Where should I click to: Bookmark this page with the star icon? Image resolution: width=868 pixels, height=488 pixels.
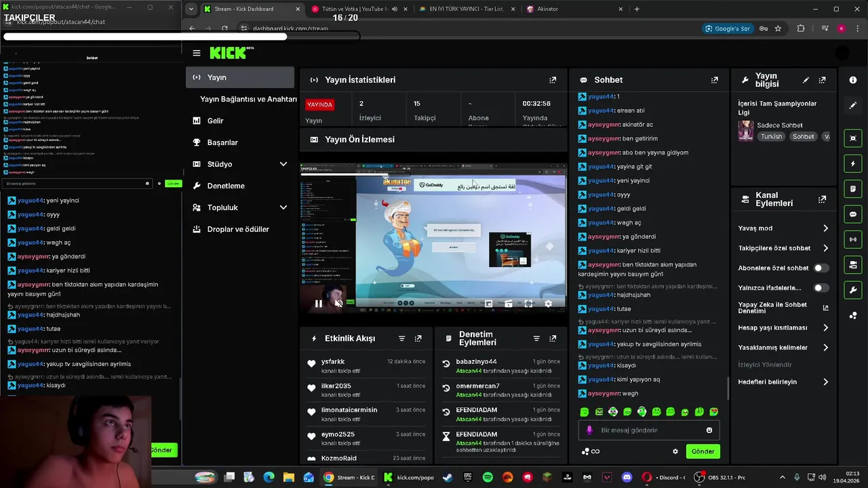tap(778, 28)
